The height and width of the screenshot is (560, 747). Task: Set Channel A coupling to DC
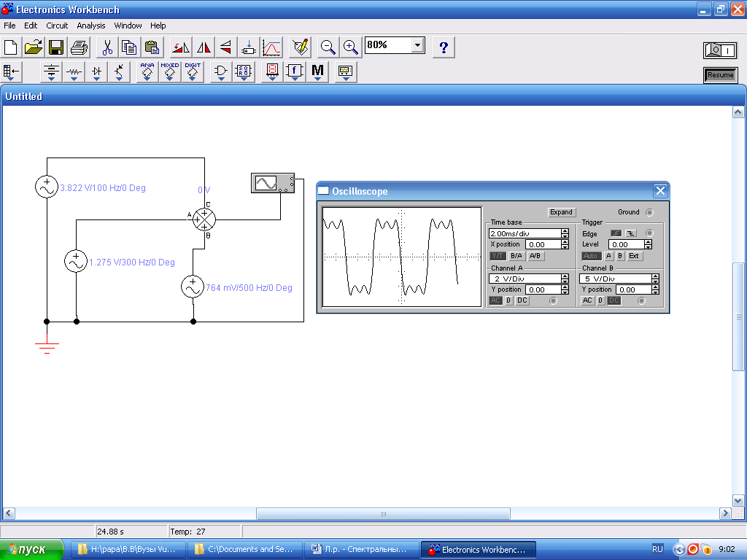coord(522,300)
